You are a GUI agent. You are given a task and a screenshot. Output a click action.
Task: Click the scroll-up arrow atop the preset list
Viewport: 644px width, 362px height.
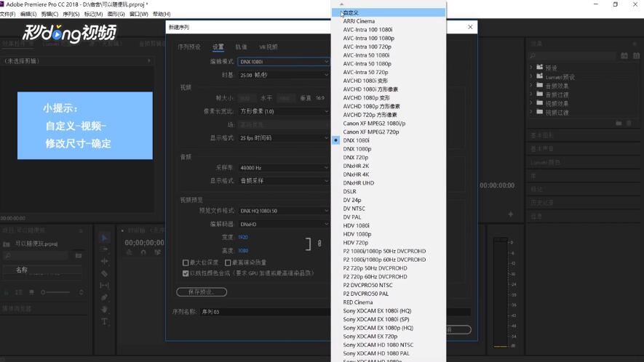[x=342, y=4]
